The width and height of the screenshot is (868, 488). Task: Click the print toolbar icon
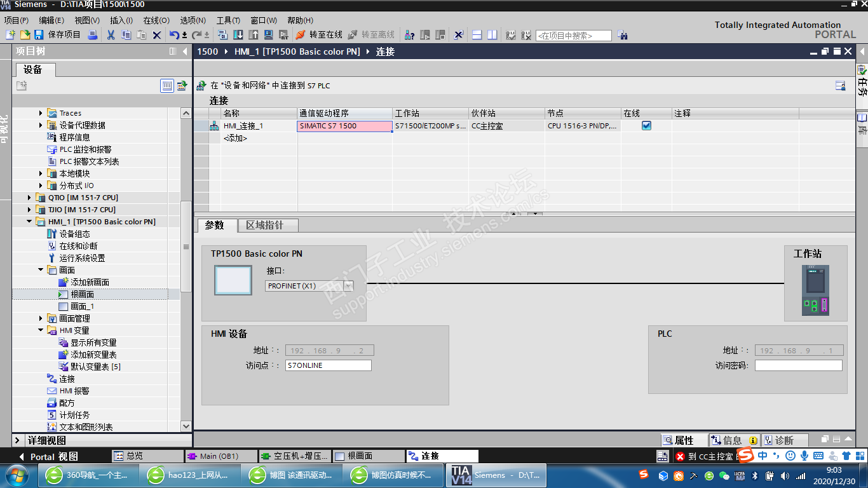tap(93, 35)
